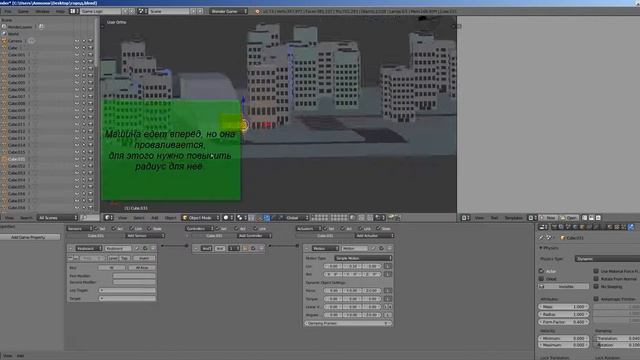Click the Tap button in Keyboard sensor
The height and width of the screenshot is (360, 640).
[x=124, y=258]
